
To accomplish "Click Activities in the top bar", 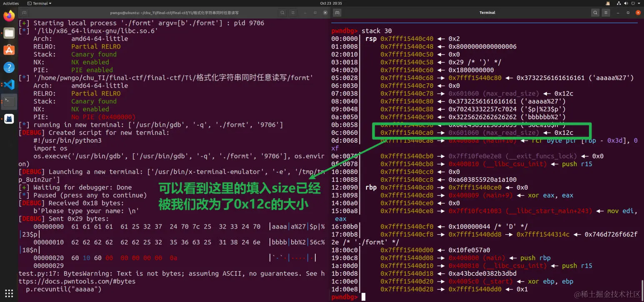I will pos(11,3).
